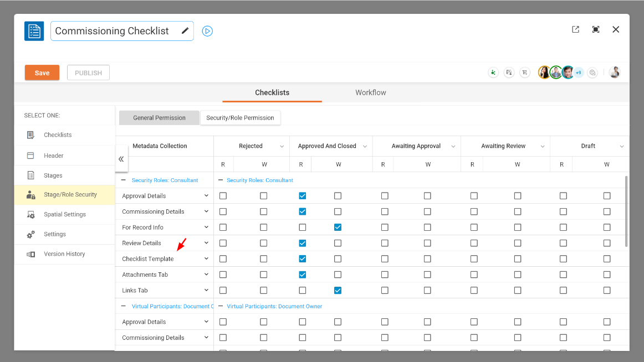Viewport: 644px width, 362px height.
Task: Open the Approved And Closed column dropdown
Action: point(365,146)
